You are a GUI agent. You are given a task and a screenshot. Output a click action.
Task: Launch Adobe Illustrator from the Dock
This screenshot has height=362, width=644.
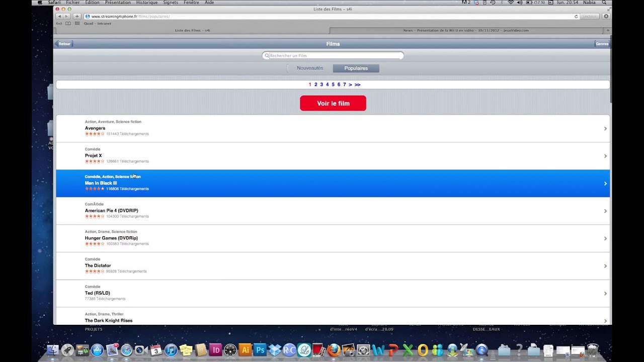pyautogui.click(x=246, y=350)
